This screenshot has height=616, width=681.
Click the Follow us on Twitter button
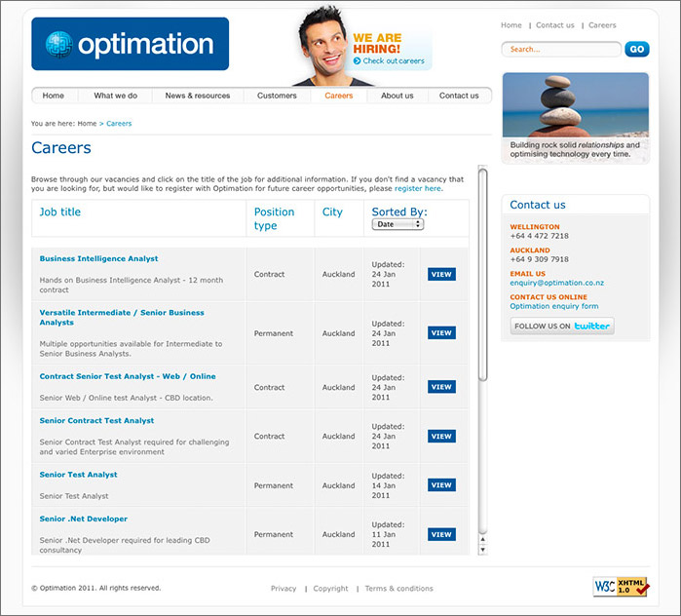click(x=562, y=326)
